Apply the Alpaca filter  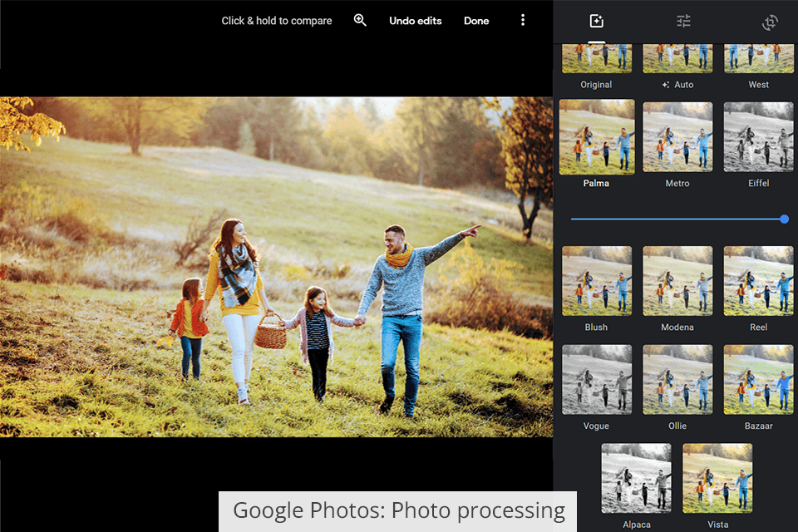[x=636, y=478]
